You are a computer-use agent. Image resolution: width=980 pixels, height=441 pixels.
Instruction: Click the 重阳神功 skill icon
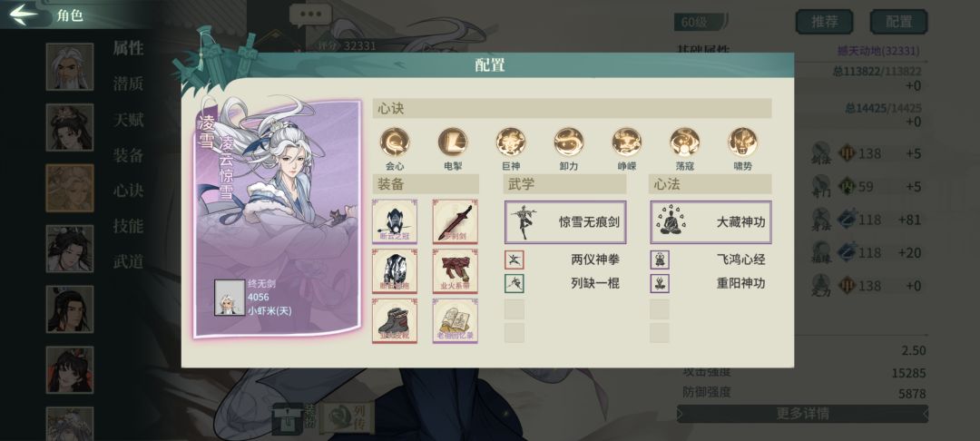(x=660, y=284)
